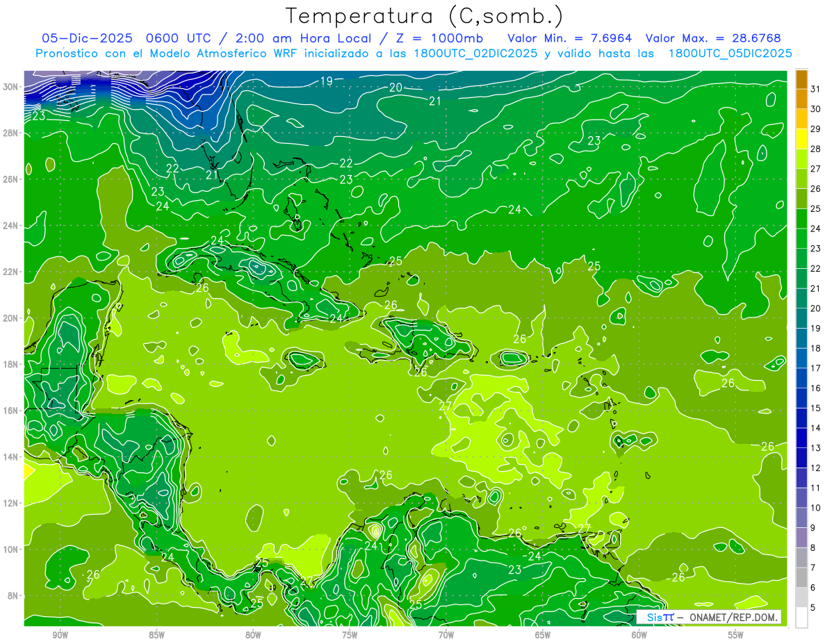Click the '60W' longitude axis label

point(639,634)
